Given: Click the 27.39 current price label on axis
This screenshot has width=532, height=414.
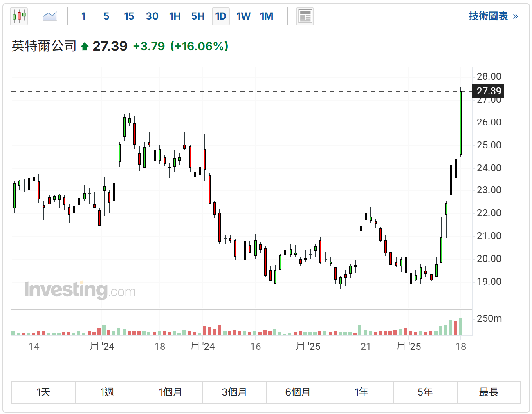Looking at the screenshot, I should 489,91.
